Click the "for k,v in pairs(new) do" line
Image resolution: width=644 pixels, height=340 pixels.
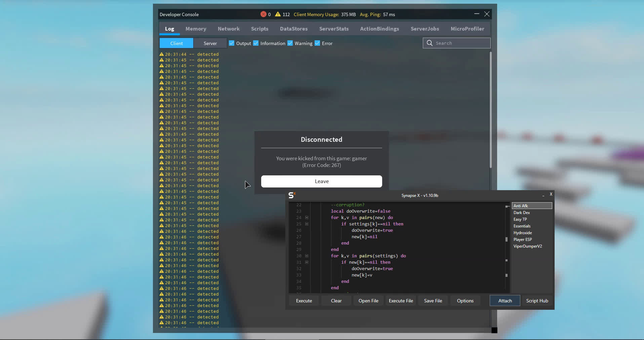click(x=362, y=218)
